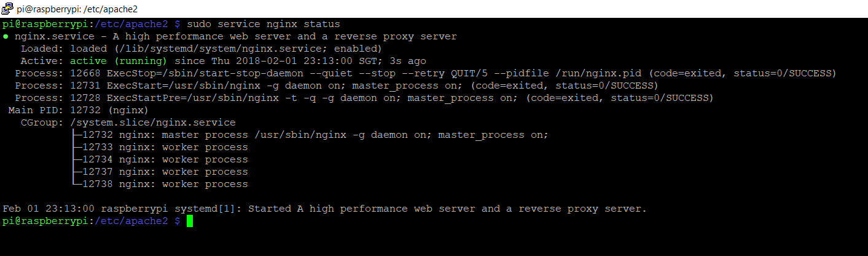
Task: Click the last pi@raspberrypi prompt
Action: pyautogui.click(x=92, y=221)
